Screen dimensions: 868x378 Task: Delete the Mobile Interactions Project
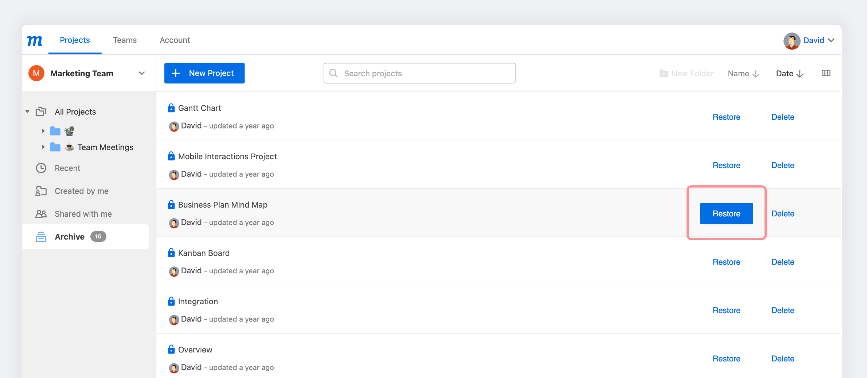(783, 165)
